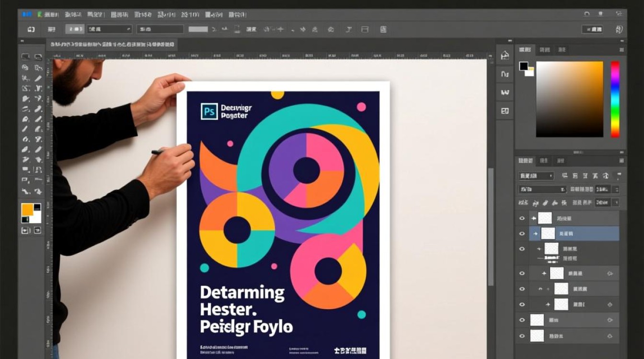This screenshot has height=359, width=644.
Task: Select the highlighted layer's thumbnail
Action: tap(548, 234)
